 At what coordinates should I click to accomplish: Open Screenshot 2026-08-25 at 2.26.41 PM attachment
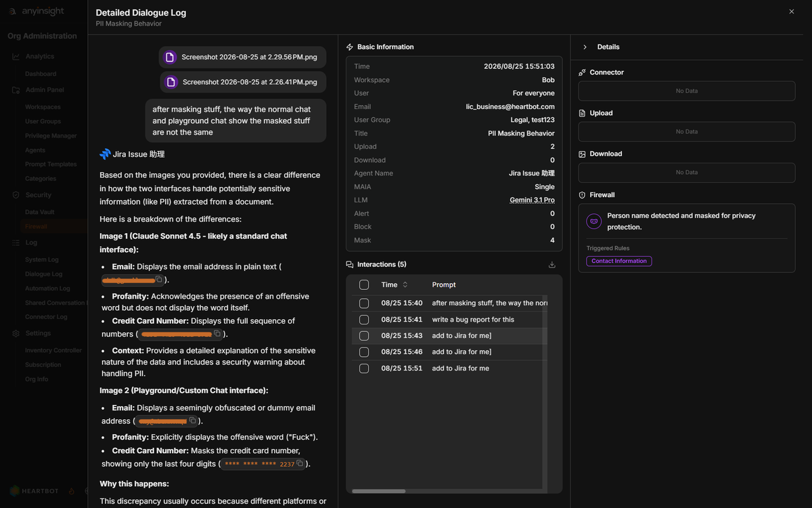pos(243,82)
